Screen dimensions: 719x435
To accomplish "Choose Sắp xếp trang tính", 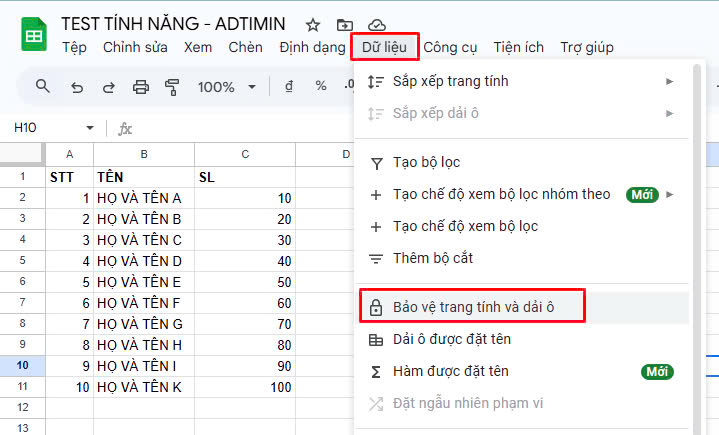I will coord(522,82).
